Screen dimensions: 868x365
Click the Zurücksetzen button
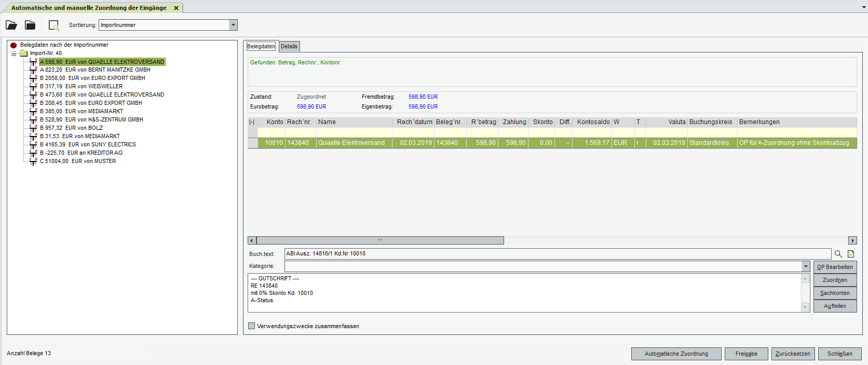793,354
